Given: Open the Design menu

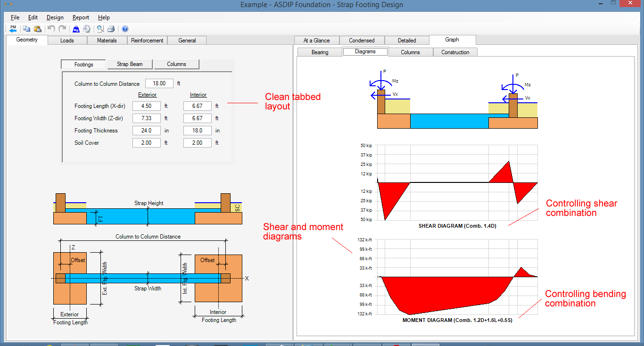Looking at the screenshot, I should coord(55,17).
